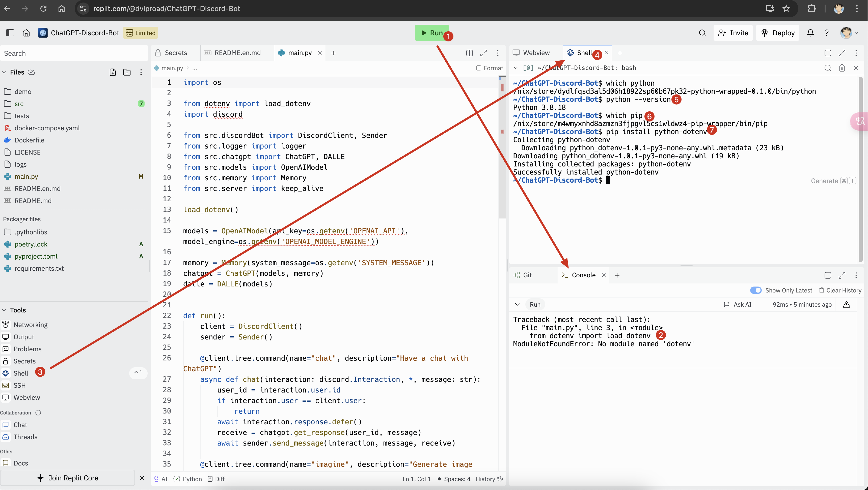
Task: Switch to README.en.md tab
Action: [237, 53]
